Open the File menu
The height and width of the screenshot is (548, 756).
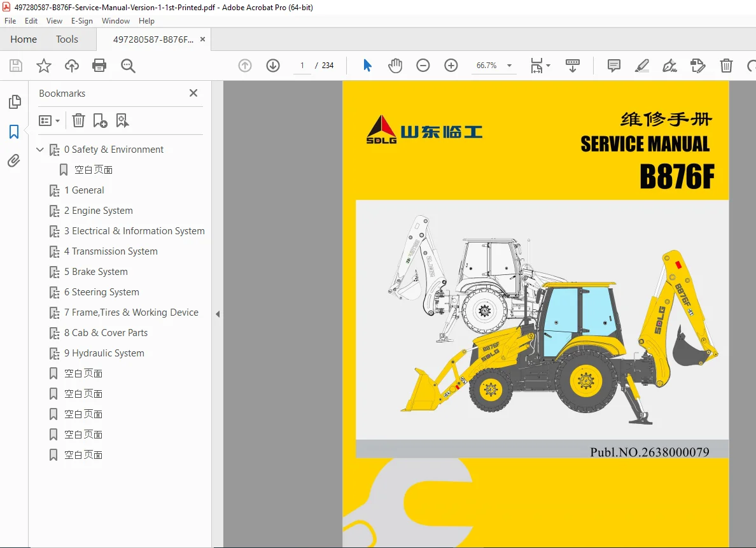pos(10,21)
